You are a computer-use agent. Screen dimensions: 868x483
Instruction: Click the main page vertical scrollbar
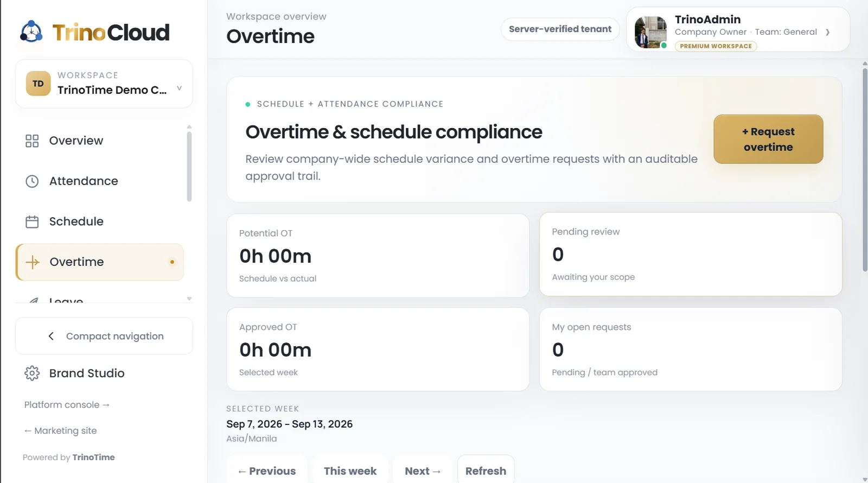[865, 169]
